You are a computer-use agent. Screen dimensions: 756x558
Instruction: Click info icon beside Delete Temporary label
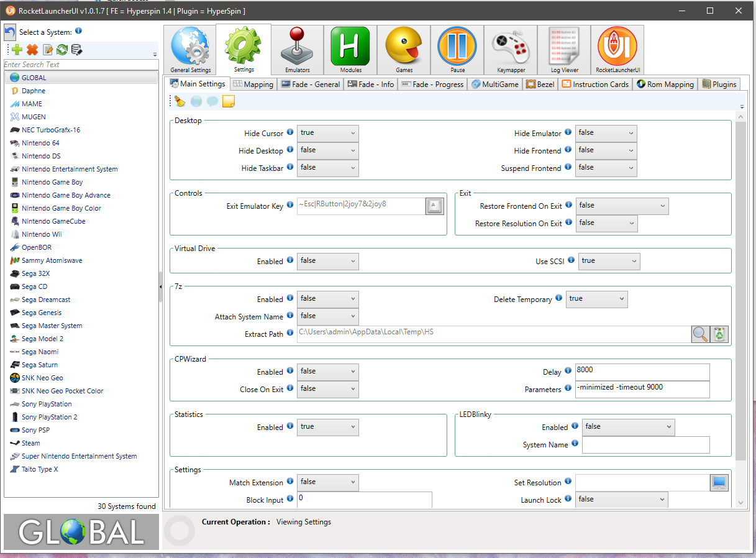[x=558, y=298]
